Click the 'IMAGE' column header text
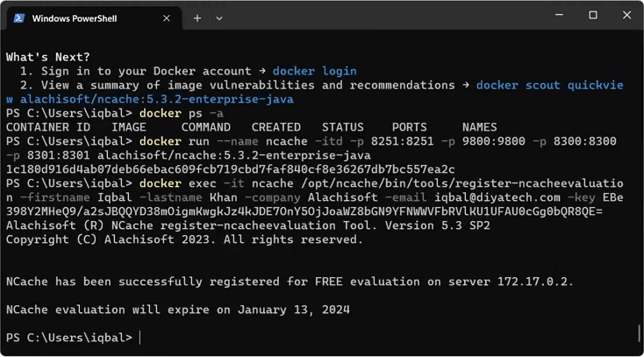 click(129, 127)
